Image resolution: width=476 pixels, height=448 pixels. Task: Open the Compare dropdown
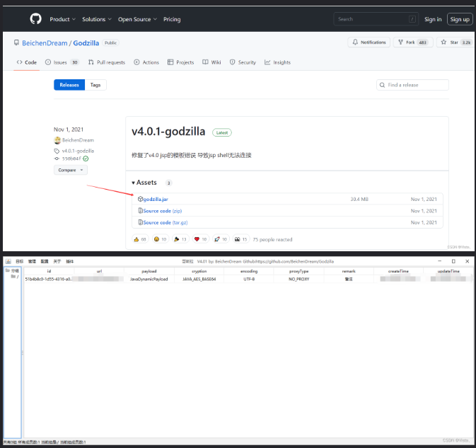pyautogui.click(x=71, y=170)
